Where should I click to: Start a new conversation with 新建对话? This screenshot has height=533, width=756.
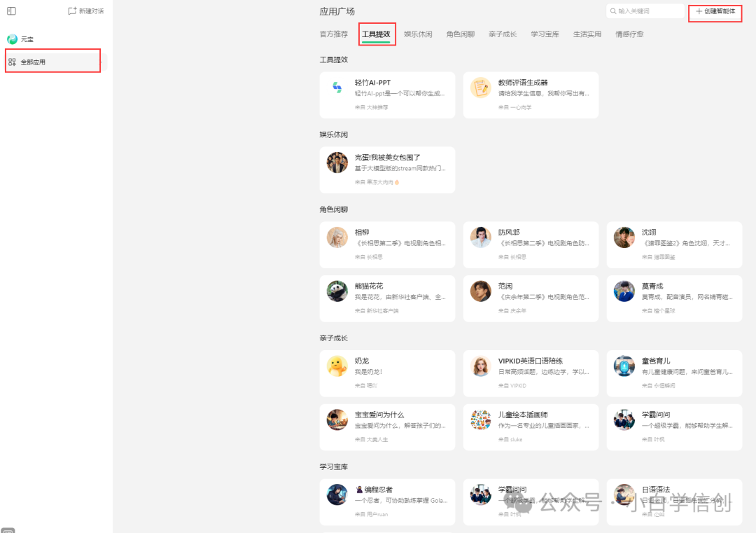coord(86,11)
